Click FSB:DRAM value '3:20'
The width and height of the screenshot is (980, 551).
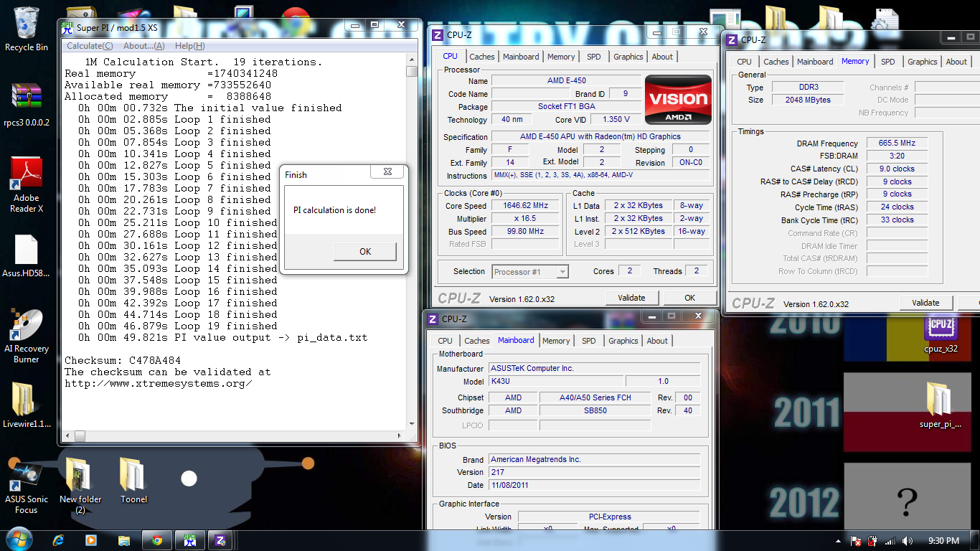(897, 156)
